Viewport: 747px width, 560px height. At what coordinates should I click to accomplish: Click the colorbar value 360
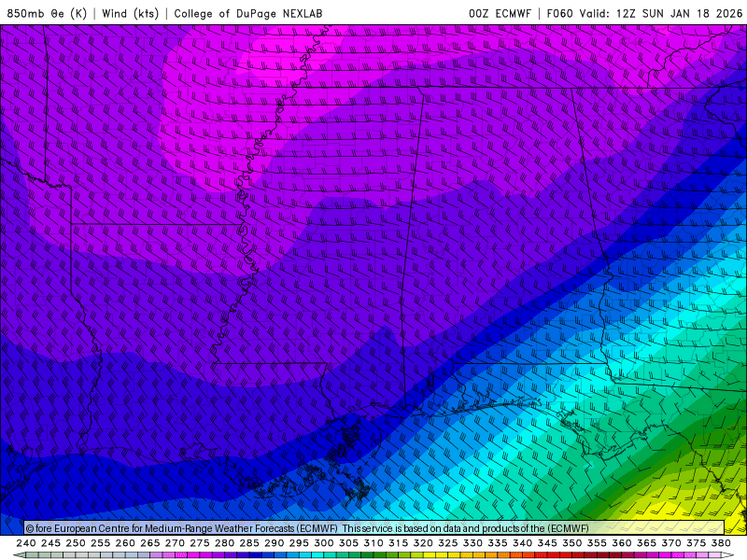[621, 543]
